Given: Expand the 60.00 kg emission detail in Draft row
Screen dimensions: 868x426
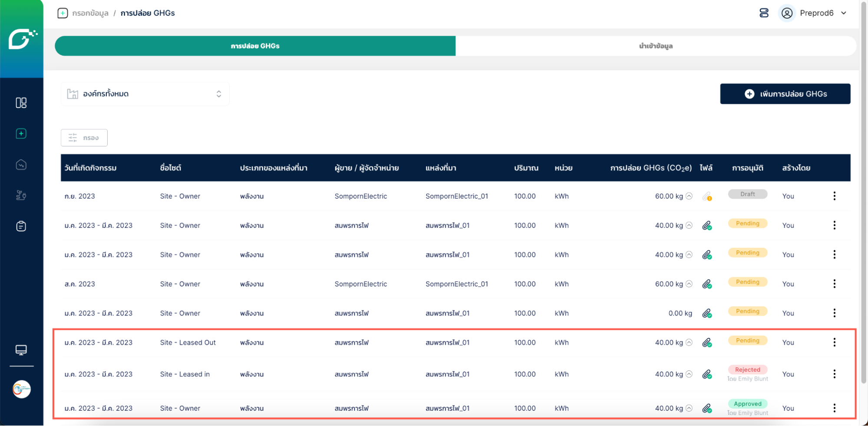Looking at the screenshot, I should click(689, 196).
